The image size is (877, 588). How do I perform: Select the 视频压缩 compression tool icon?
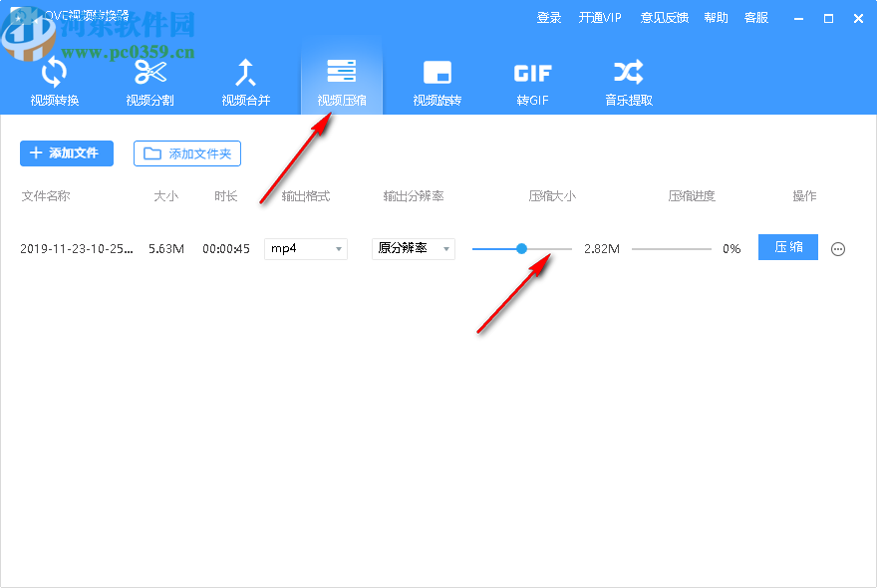(x=342, y=70)
